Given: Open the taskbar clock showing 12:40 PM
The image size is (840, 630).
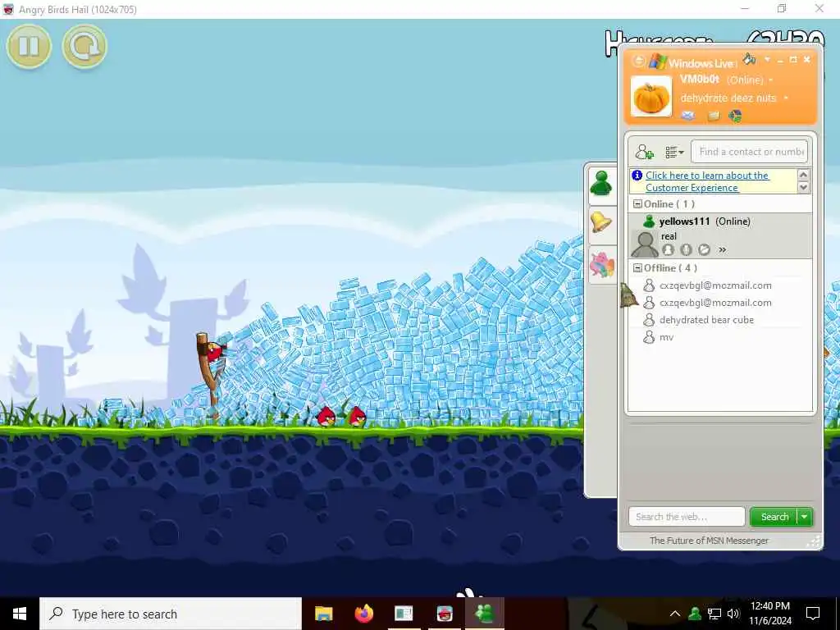Looking at the screenshot, I should click(769, 614).
